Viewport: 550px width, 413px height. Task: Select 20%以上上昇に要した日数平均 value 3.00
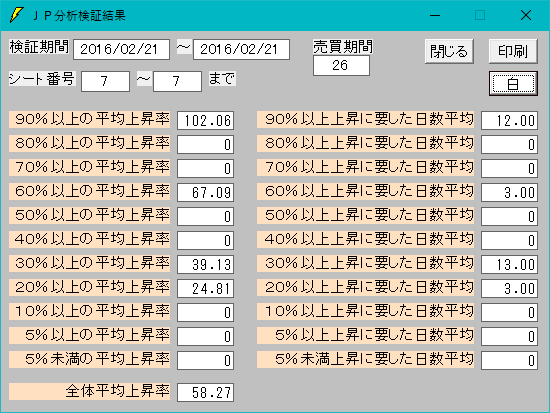509,288
